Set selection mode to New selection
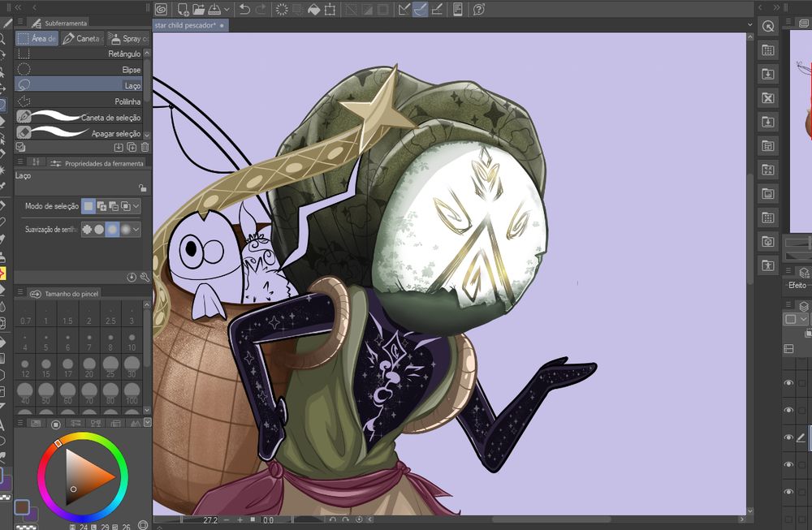The height and width of the screenshot is (530, 812). pyautogui.click(x=89, y=206)
